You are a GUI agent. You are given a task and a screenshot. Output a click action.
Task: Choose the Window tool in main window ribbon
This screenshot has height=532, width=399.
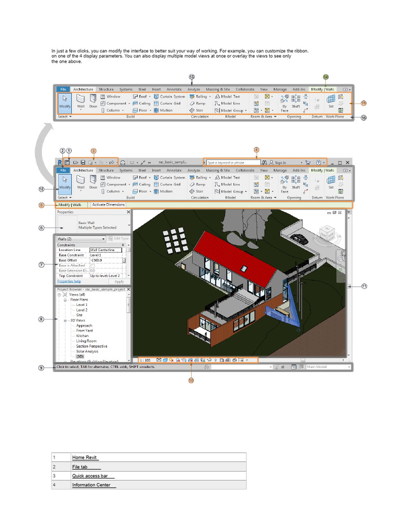pos(110,178)
